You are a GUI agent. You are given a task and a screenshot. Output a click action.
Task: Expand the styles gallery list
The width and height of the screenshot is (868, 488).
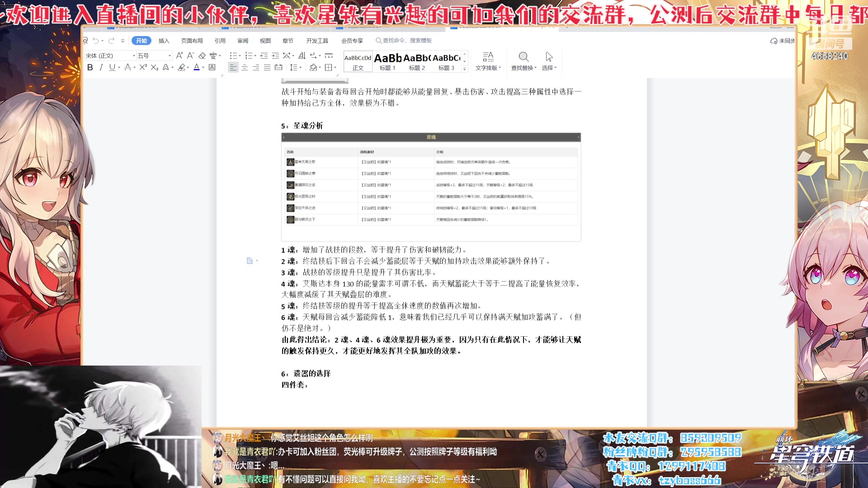464,69
